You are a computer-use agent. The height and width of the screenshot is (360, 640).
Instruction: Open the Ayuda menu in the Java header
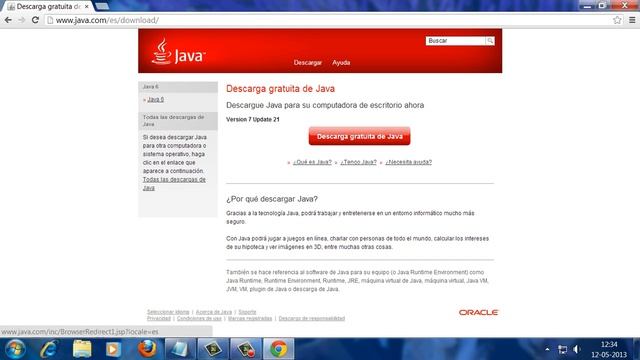coord(341,62)
